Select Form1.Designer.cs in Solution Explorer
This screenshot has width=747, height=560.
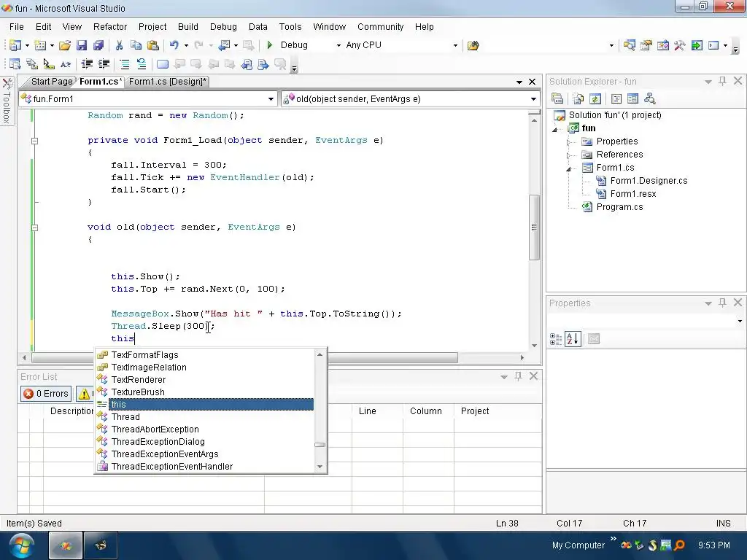tap(649, 181)
